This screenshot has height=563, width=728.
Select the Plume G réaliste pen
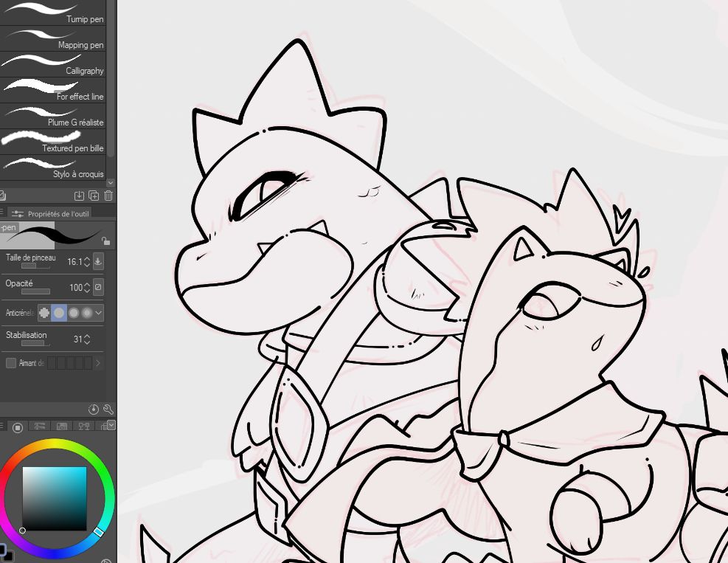(52, 116)
